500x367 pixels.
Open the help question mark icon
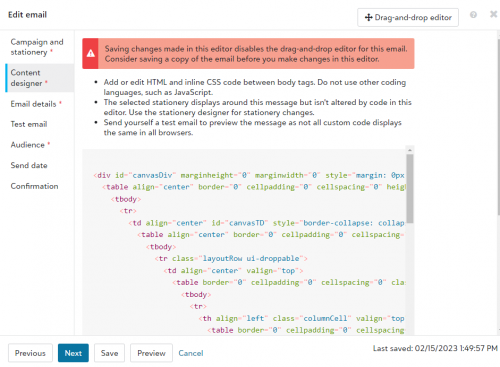pos(473,15)
